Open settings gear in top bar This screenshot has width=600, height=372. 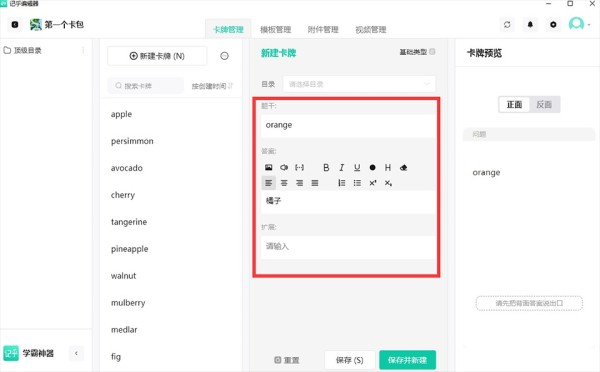(553, 24)
